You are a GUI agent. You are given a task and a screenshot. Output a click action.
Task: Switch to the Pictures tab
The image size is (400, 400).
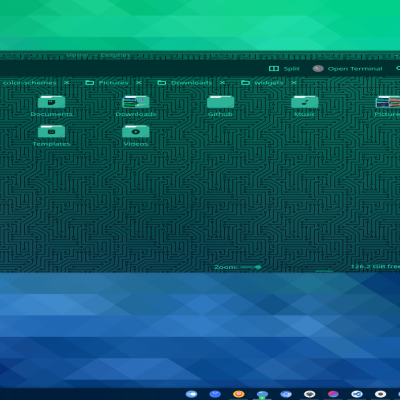pos(107,83)
